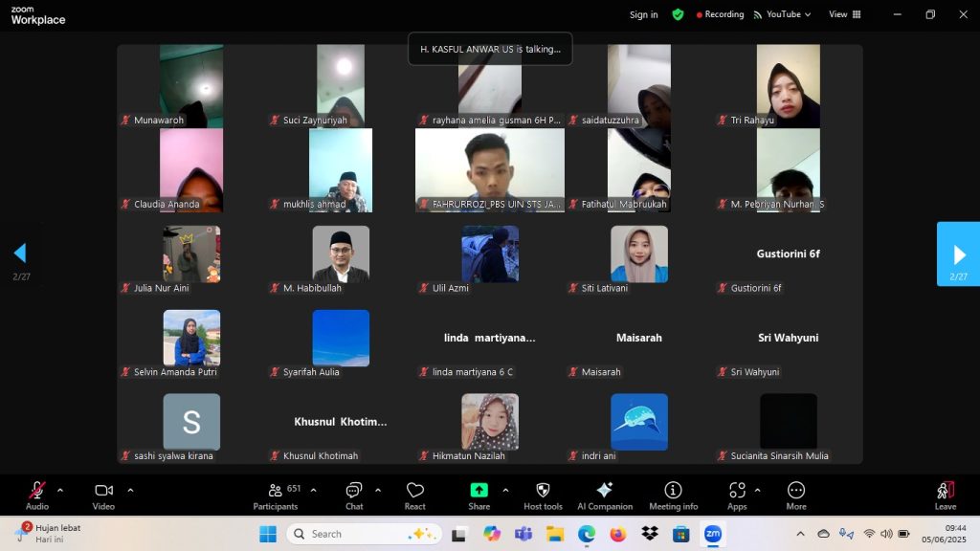The height and width of the screenshot is (551, 980).
Task: Leave the meeting
Action: pyautogui.click(x=945, y=495)
